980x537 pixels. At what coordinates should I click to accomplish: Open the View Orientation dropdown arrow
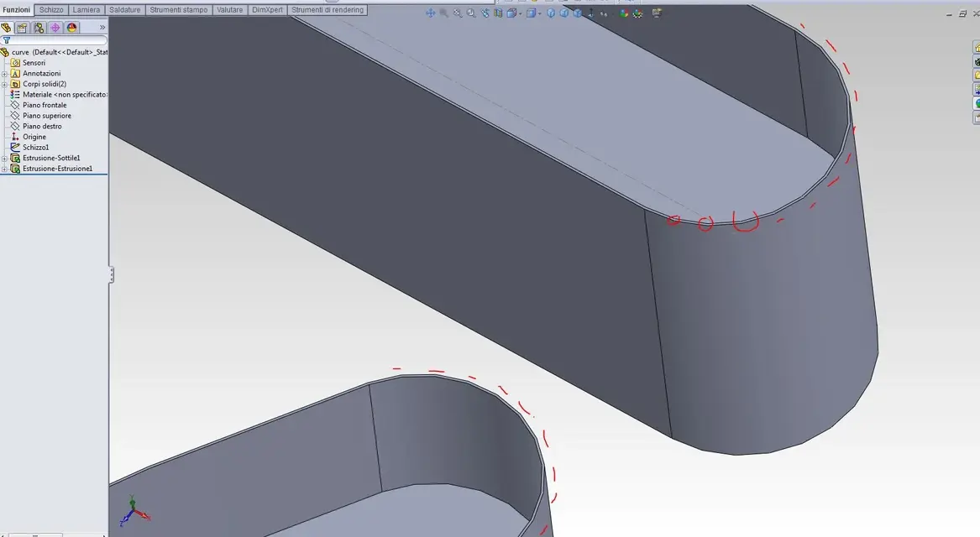click(x=521, y=13)
